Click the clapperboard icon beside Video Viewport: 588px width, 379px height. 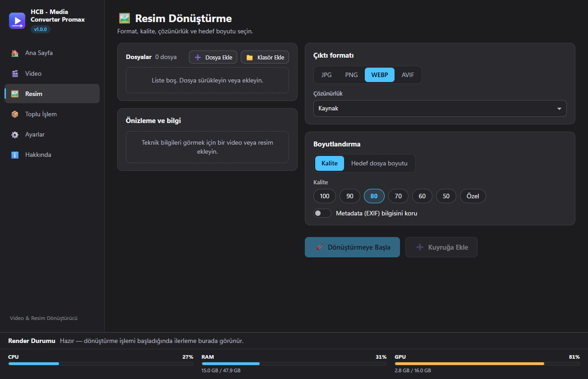tap(15, 73)
